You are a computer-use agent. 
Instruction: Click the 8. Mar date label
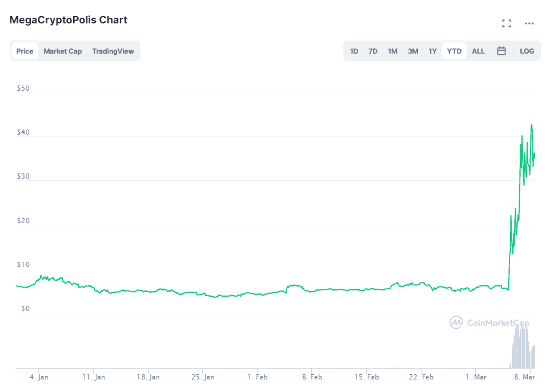click(525, 377)
